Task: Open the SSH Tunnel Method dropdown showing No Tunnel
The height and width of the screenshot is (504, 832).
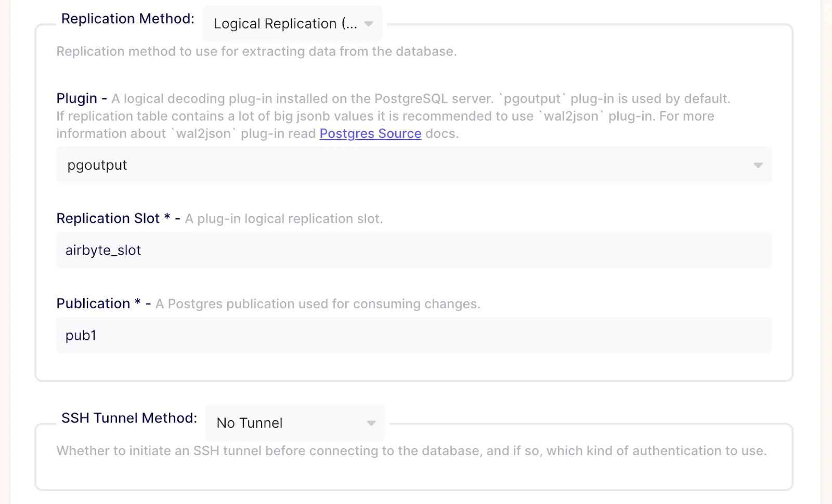Action: [x=295, y=423]
